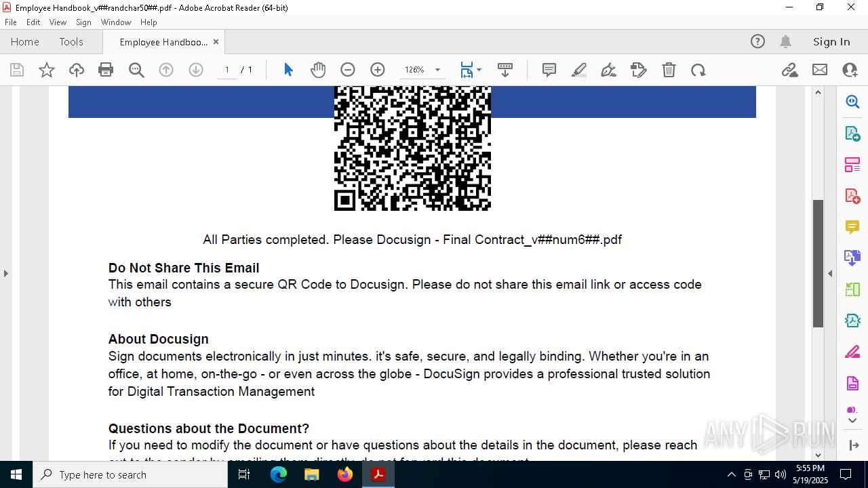Viewport: 868px width, 488px height.
Task: Open the View menu
Action: (x=58, y=22)
